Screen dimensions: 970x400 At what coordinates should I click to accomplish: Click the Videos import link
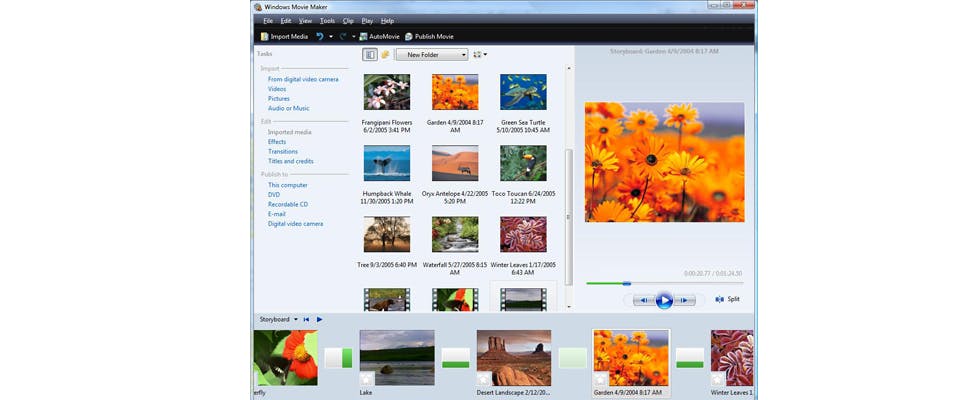[277, 89]
